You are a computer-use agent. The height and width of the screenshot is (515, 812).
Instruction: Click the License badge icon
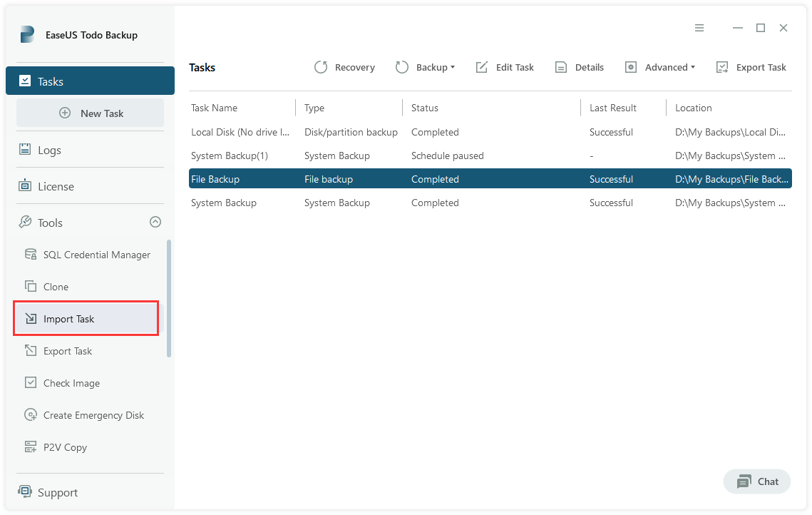[25, 185]
